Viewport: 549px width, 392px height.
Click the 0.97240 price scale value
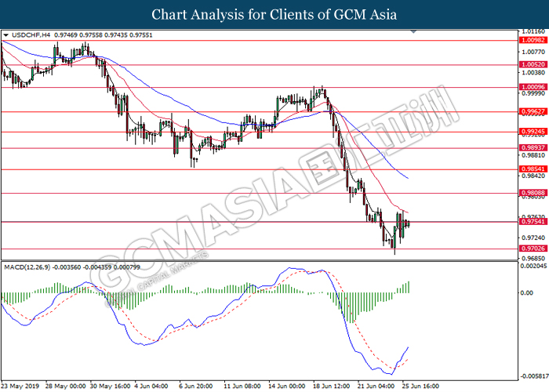[533, 238]
